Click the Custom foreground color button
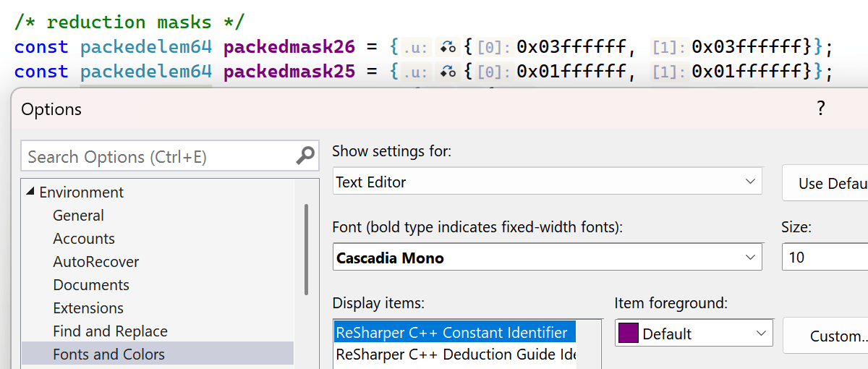Viewport: 868px width, 369px height. tap(832, 336)
